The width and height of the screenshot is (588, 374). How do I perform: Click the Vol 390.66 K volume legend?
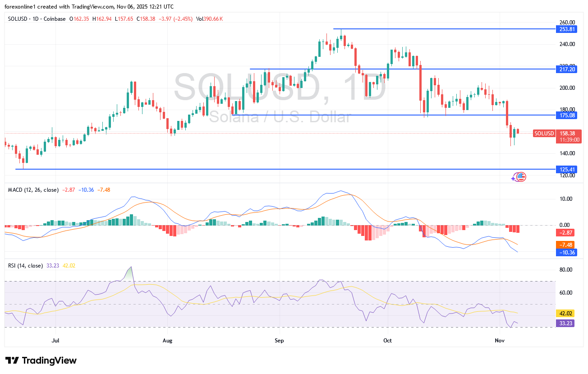click(210, 19)
